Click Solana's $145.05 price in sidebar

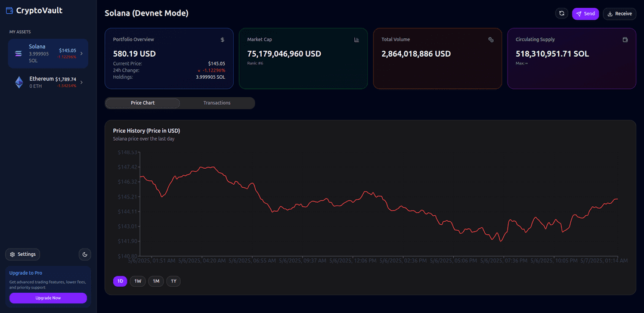67,51
